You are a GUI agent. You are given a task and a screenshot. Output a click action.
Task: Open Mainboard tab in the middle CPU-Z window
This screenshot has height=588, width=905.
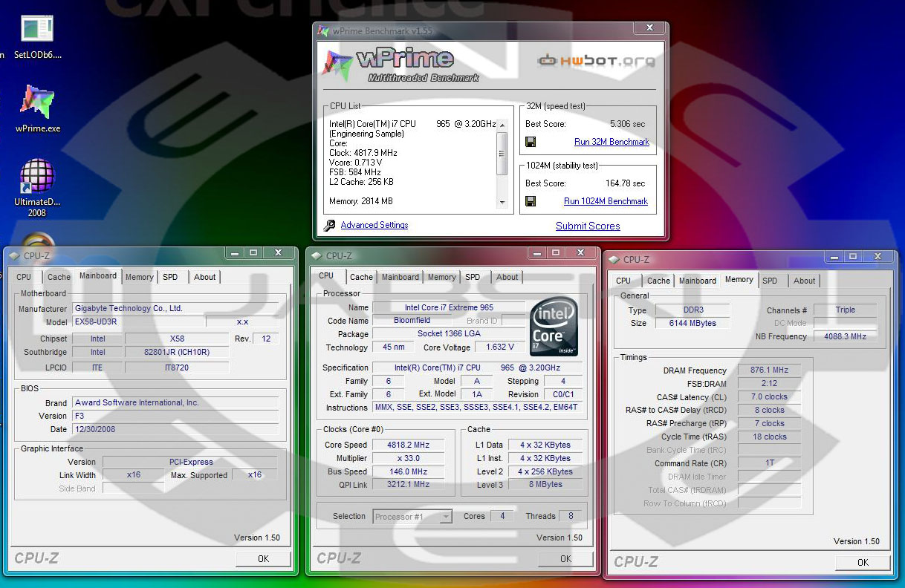coord(400,277)
